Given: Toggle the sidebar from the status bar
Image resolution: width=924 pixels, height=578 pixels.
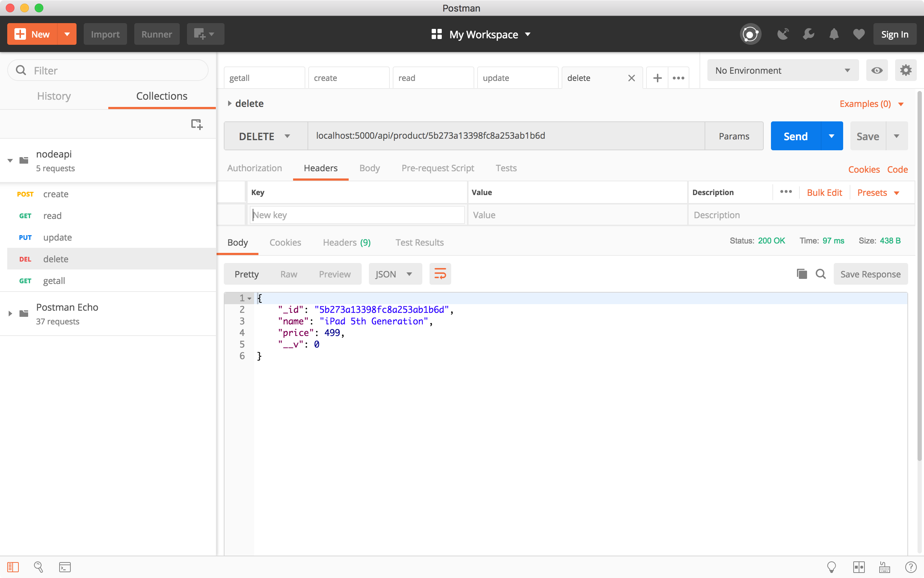Looking at the screenshot, I should tap(13, 567).
